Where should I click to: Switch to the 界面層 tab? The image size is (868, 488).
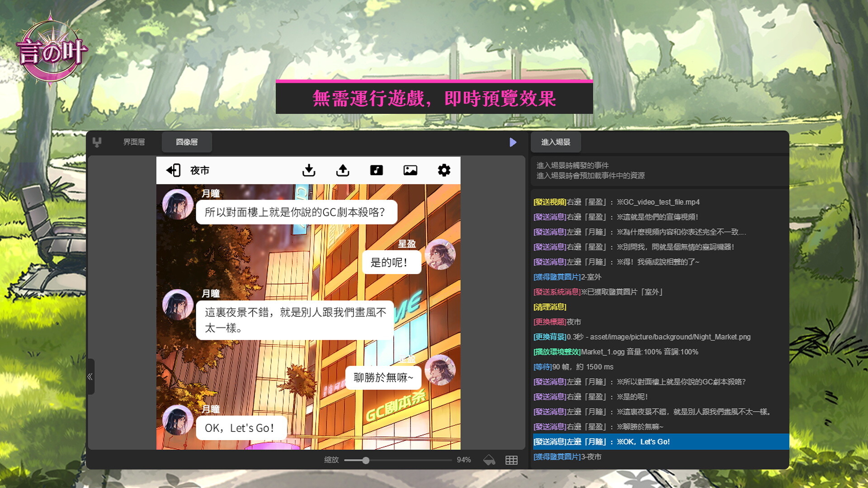134,142
